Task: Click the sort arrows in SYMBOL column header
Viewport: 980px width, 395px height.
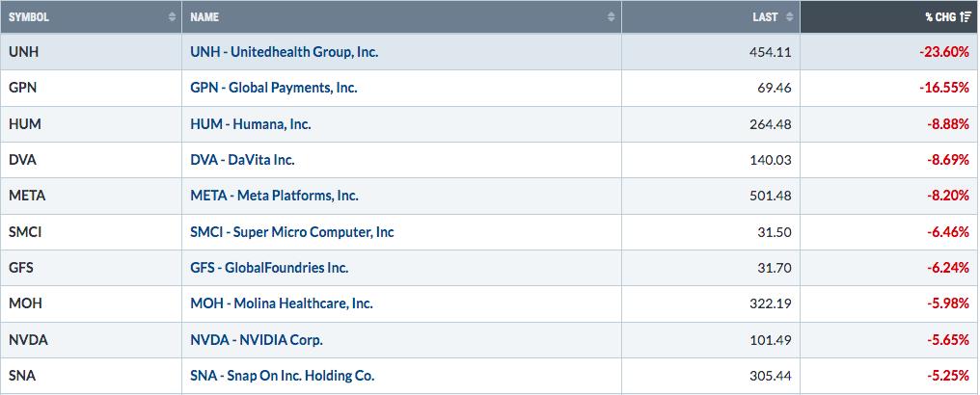Action: (172, 16)
